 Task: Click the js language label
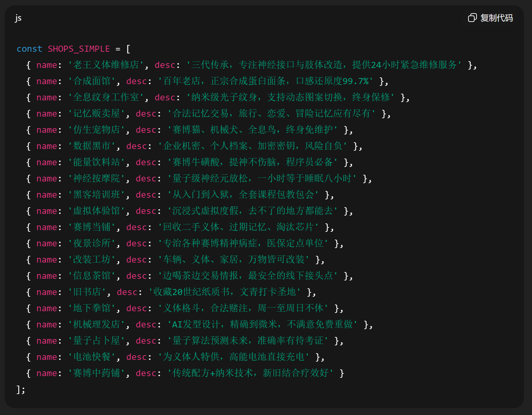[x=18, y=18]
